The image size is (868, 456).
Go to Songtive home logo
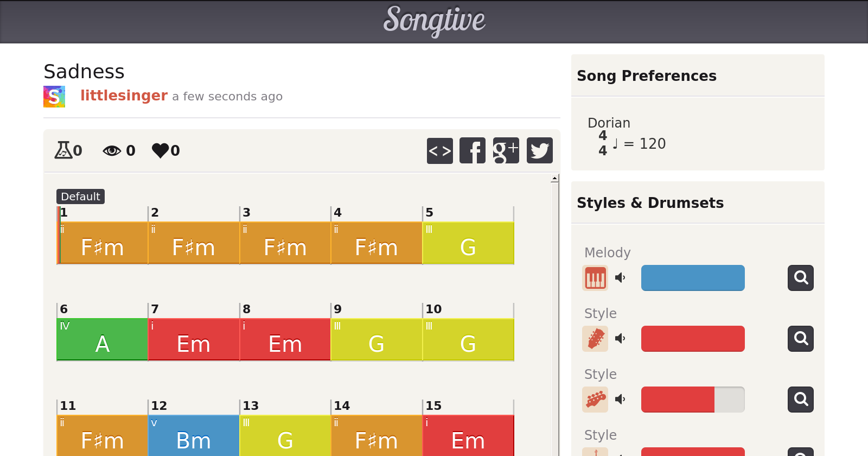click(x=434, y=21)
